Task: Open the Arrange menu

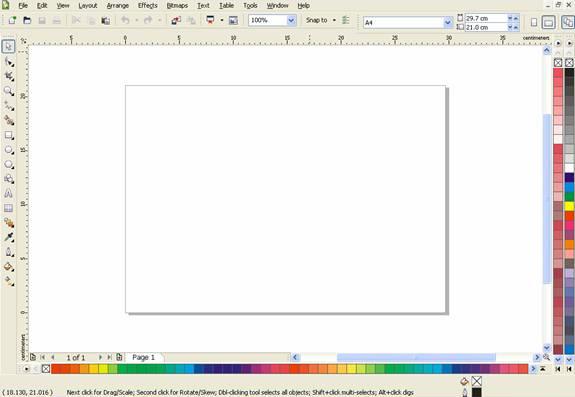Action: [117, 5]
